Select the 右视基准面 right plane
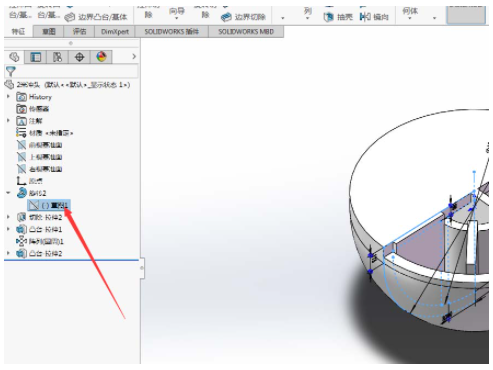Viewport: 493px width, 370px height. coord(39,169)
